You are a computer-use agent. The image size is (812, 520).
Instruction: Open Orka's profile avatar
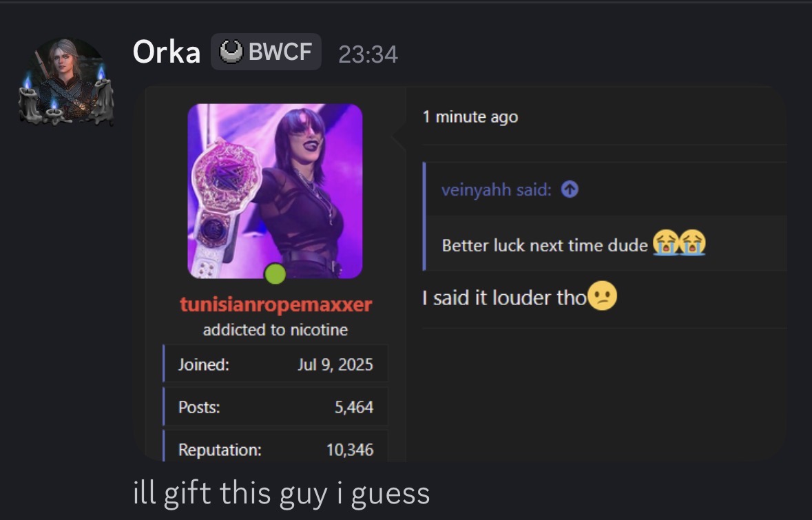pyautogui.click(x=65, y=81)
